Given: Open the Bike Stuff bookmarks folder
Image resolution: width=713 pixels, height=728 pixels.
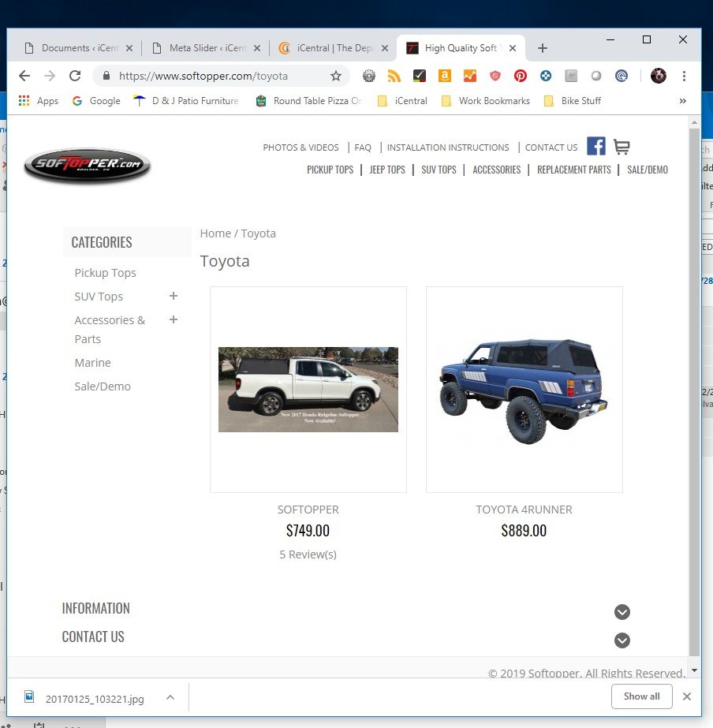Looking at the screenshot, I should coord(572,101).
